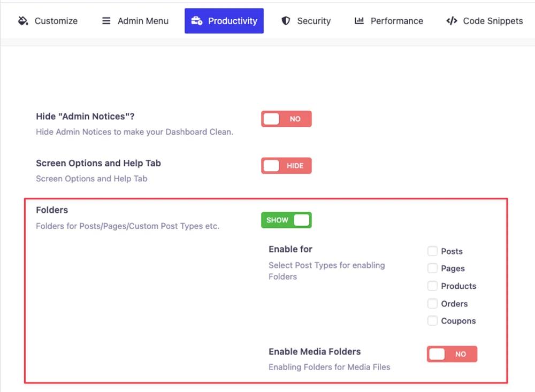Screen dimensions: 535x392
Task: Click the bold 'Screen Options and Help Tab' heading
Action: click(98, 163)
